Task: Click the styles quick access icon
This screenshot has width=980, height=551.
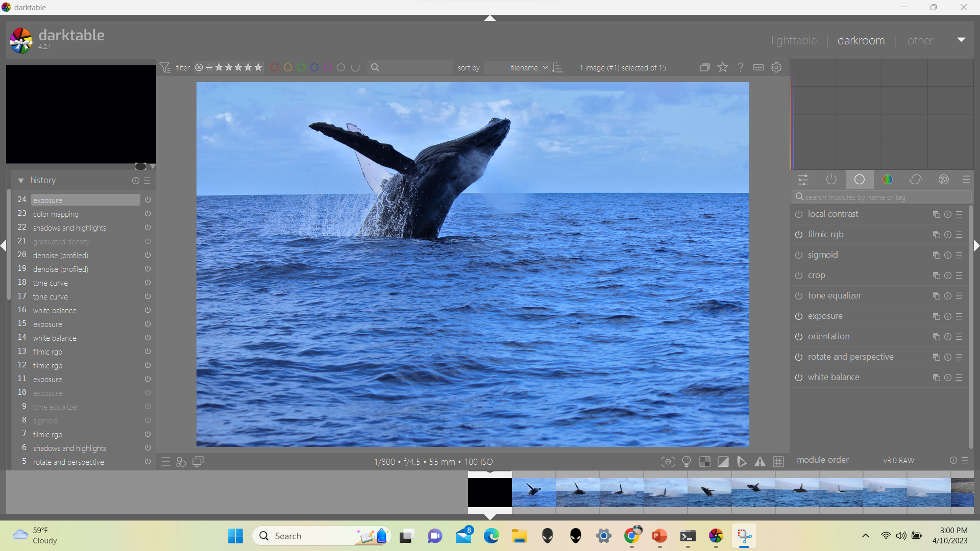Action: click(181, 462)
